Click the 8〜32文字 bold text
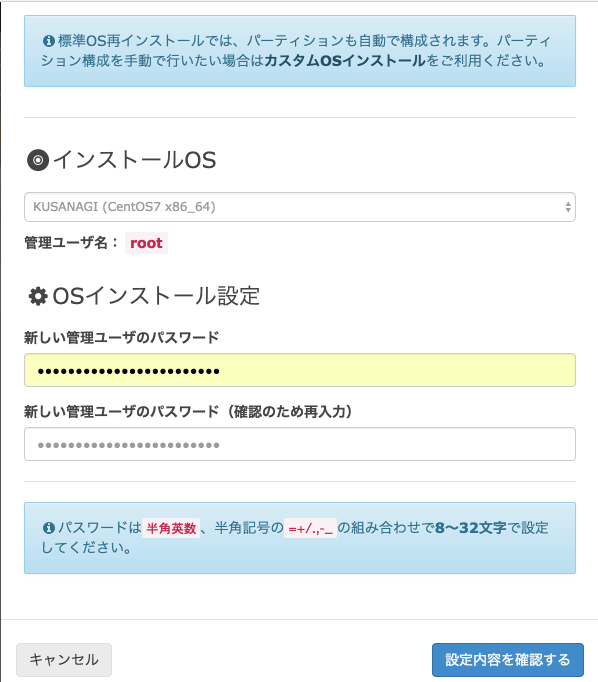This screenshot has height=682, width=598. (x=471, y=528)
